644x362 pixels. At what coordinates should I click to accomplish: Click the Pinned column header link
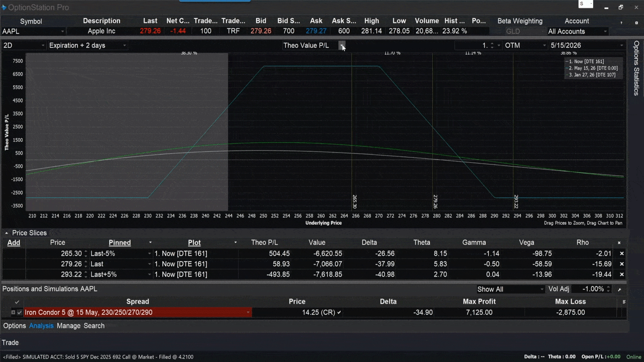pos(119,243)
